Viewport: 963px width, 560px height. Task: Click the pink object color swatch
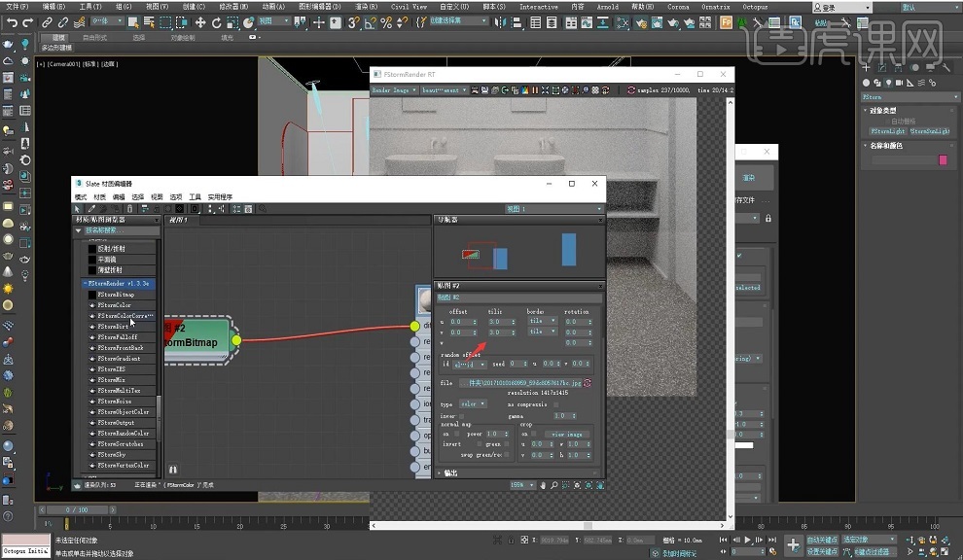click(942, 159)
